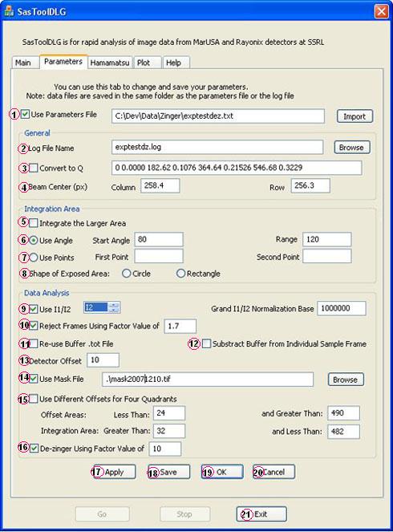Viewport: 393px width, 532px height.
Task: Uncheck Use Parameters File
Action: 25,114
